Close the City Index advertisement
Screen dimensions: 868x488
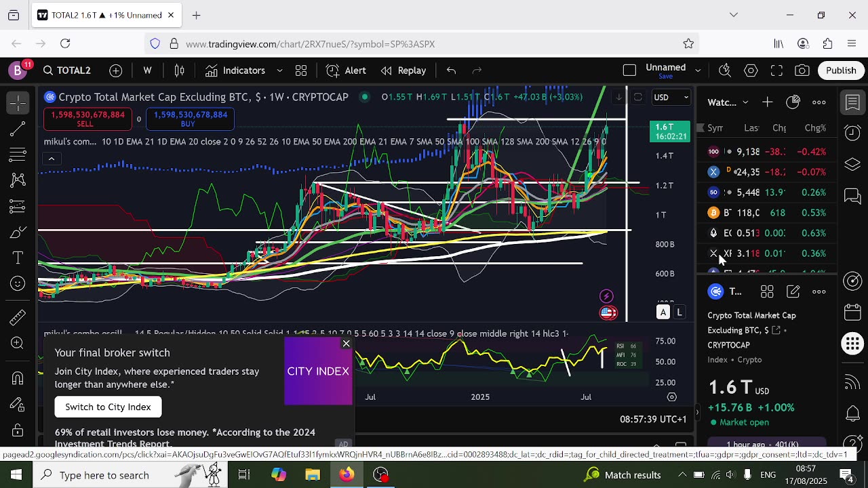pyautogui.click(x=346, y=344)
